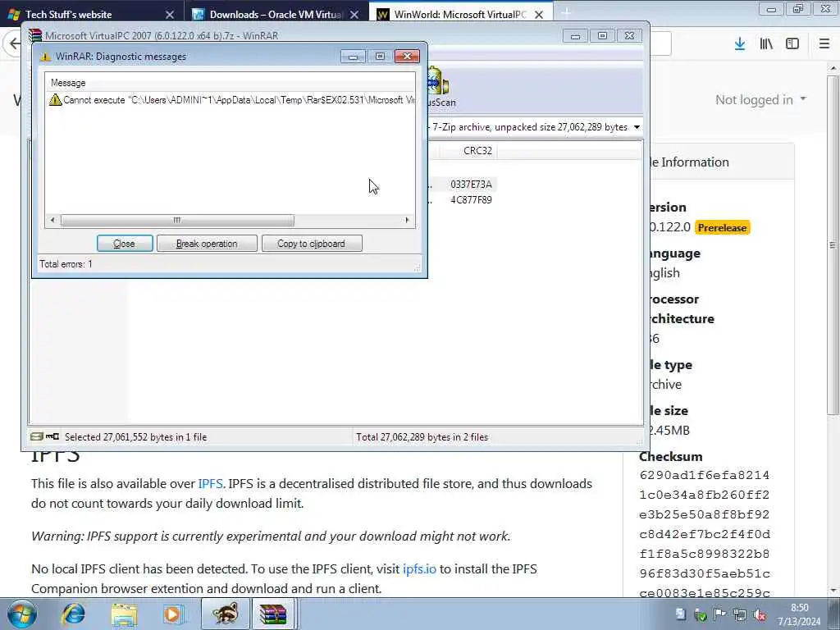
Task: Click 'Total 27,062,289 bytes in 2 files' status text
Action: click(422, 437)
